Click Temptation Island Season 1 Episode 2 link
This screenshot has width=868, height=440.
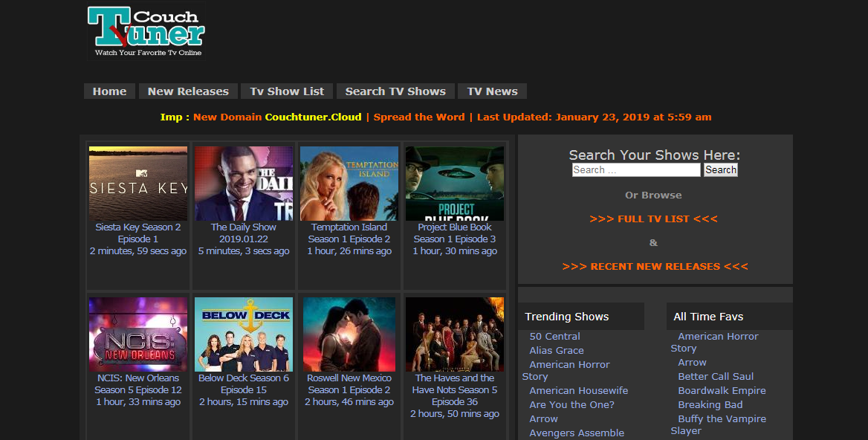tap(349, 233)
